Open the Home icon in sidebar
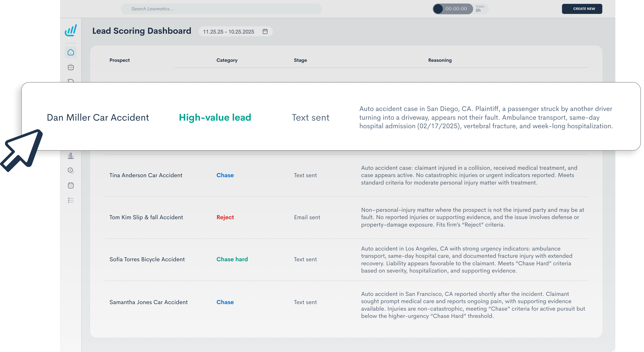Viewport: 644px width, 352px height. click(71, 52)
